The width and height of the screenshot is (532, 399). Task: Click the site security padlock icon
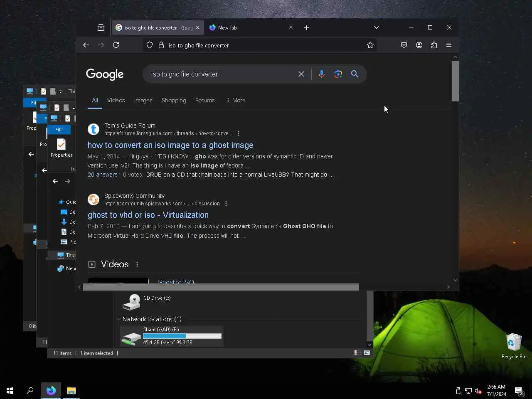(x=161, y=45)
